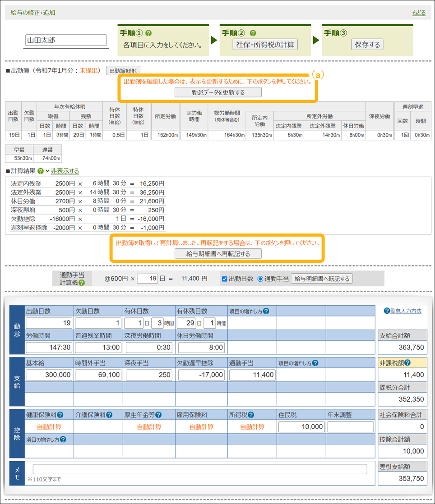435x504 pixels.
Task: Click help icon beside 計算結果
Action: coord(41,171)
